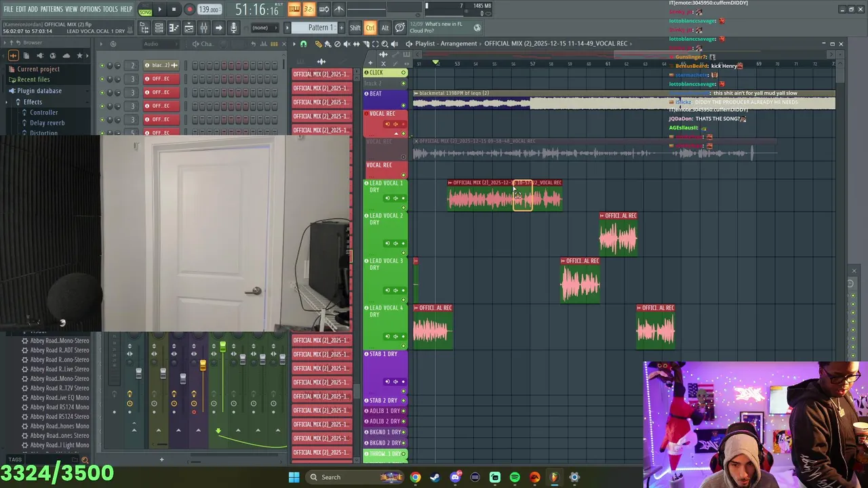Mute the CLICK track via its green LED

[x=403, y=73]
